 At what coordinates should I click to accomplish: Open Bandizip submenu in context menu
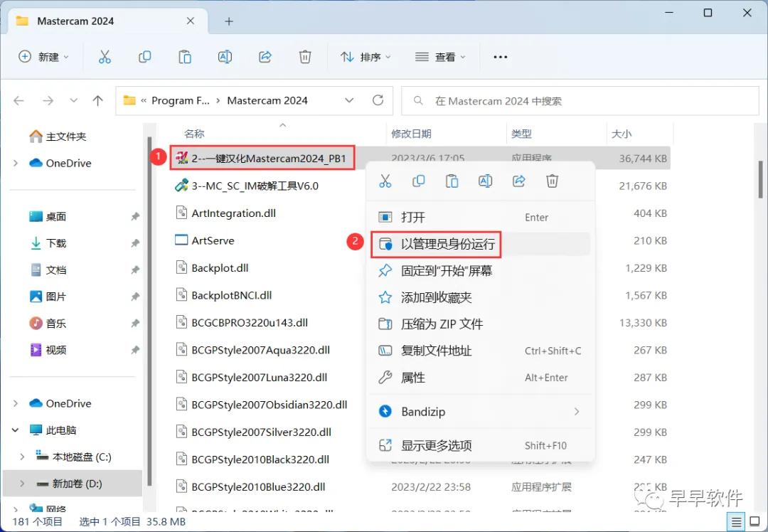pyautogui.click(x=481, y=412)
